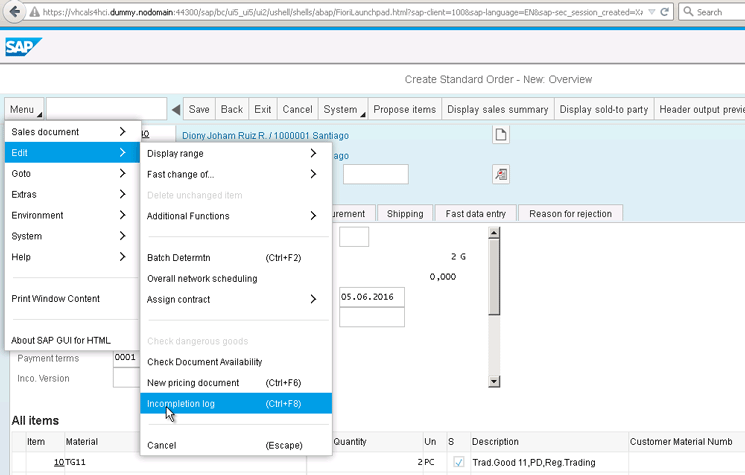The width and height of the screenshot is (745, 475).
Task: Select Print Window Content
Action: (x=72, y=299)
